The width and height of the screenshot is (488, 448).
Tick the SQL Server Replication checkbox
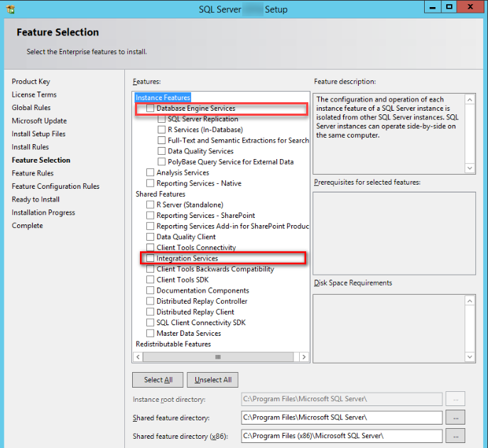(x=161, y=119)
